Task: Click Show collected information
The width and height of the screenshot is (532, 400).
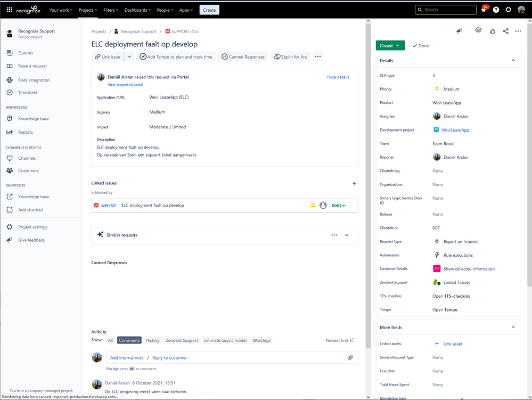Action: 469,268
